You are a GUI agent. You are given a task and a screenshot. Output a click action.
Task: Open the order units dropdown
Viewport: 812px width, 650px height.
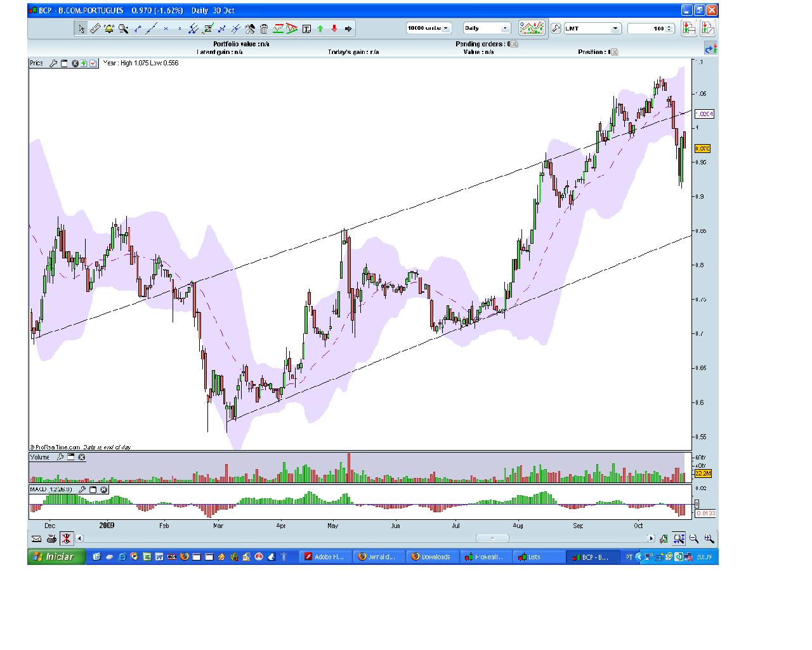429,28
